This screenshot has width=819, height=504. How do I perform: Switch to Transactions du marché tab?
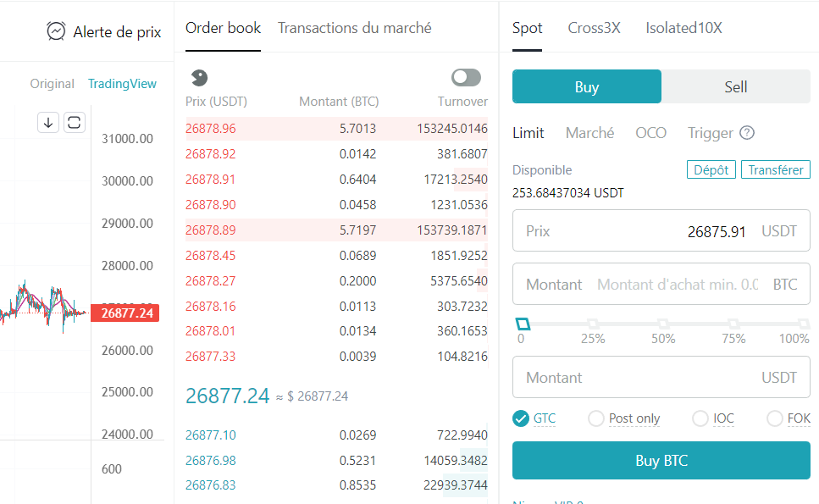354,28
